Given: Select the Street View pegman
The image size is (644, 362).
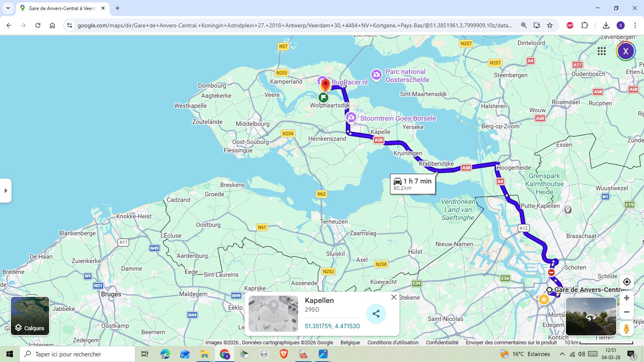Looking at the screenshot, I should pyautogui.click(x=626, y=329).
